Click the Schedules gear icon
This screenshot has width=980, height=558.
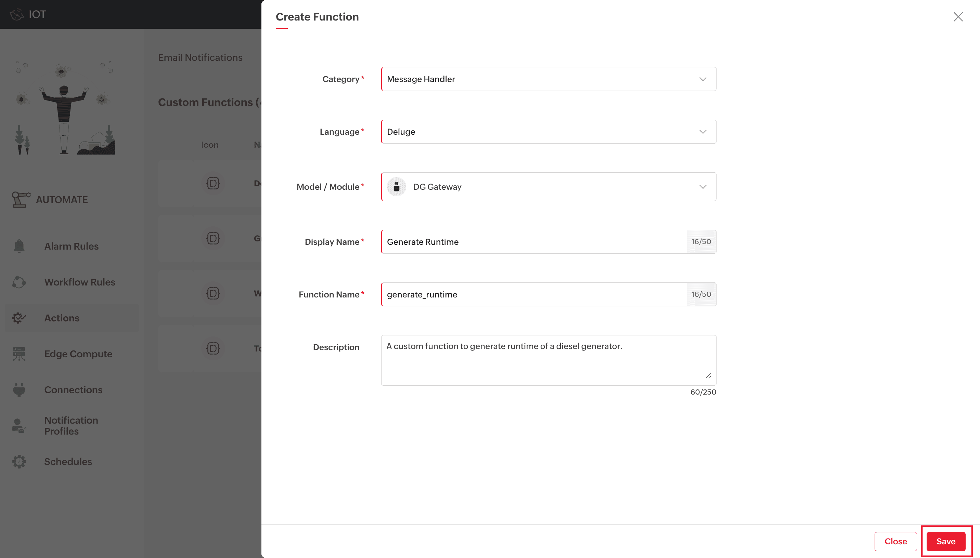[19, 462]
